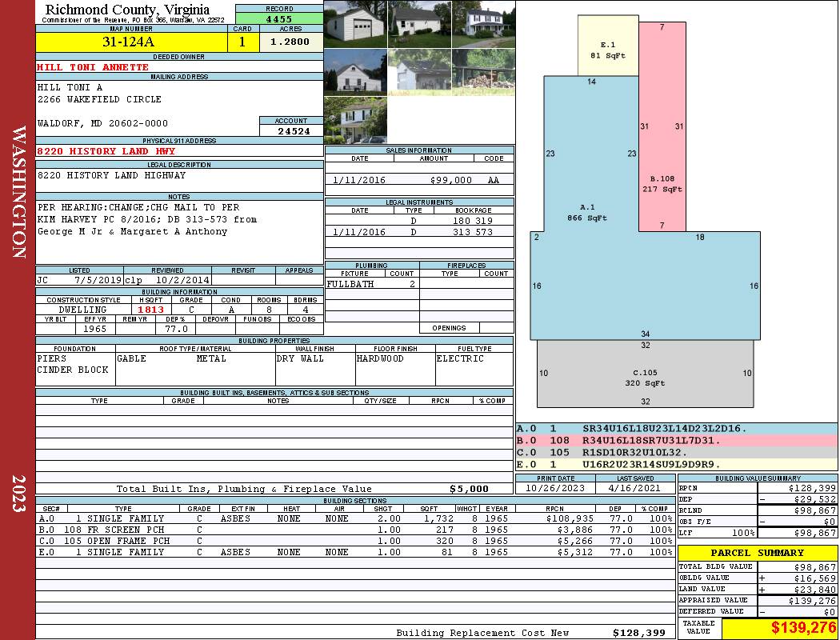This screenshot has width=840, height=640.
Task: Click account number 24524
Action: (x=294, y=130)
